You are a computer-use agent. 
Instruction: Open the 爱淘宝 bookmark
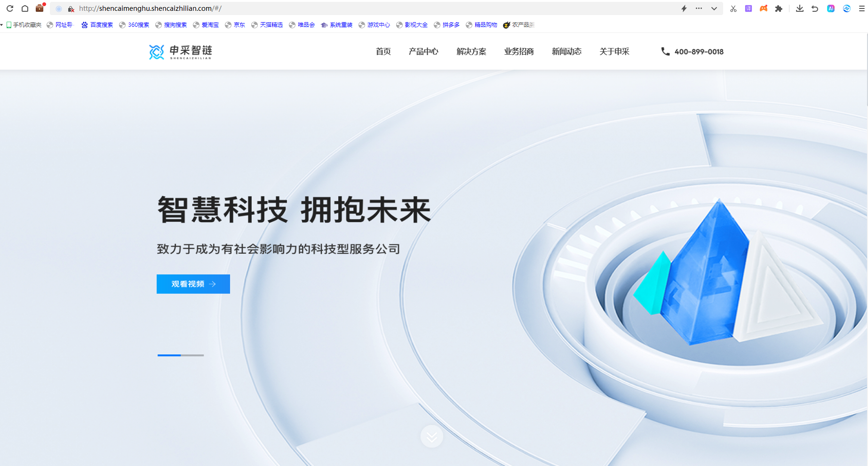(x=206, y=25)
